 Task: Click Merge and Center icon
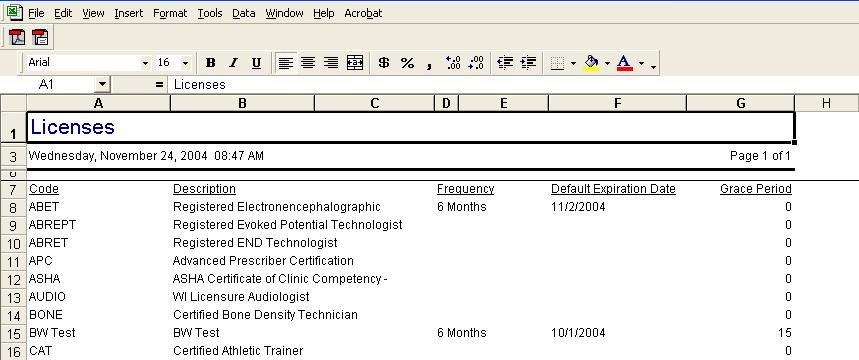[x=355, y=63]
